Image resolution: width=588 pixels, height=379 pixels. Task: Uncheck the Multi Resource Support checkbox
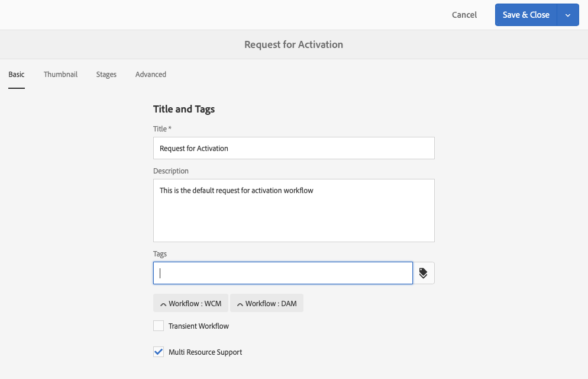159,352
